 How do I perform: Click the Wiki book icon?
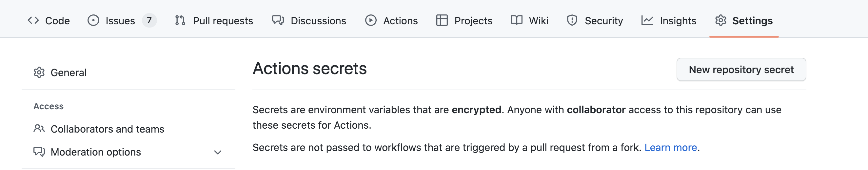click(x=517, y=21)
